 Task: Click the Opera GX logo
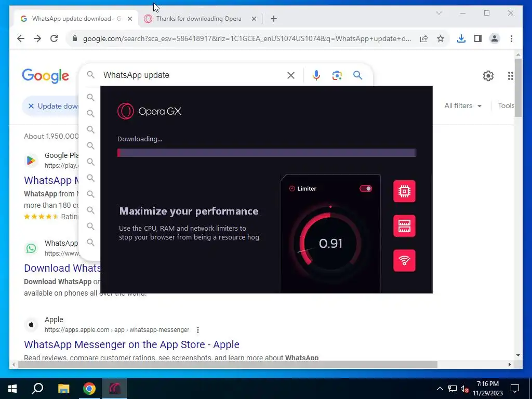149,111
